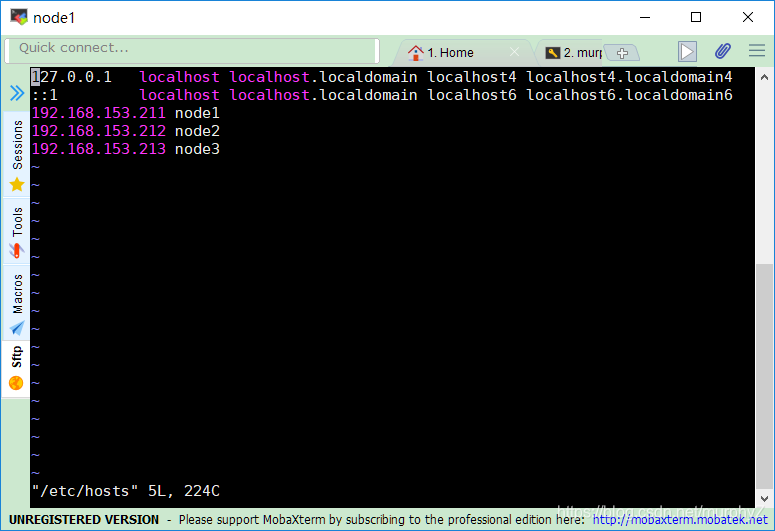Image resolution: width=775 pixels, height=531 pixels.
Task: Close the node1 window
Action: pos(748,17)
